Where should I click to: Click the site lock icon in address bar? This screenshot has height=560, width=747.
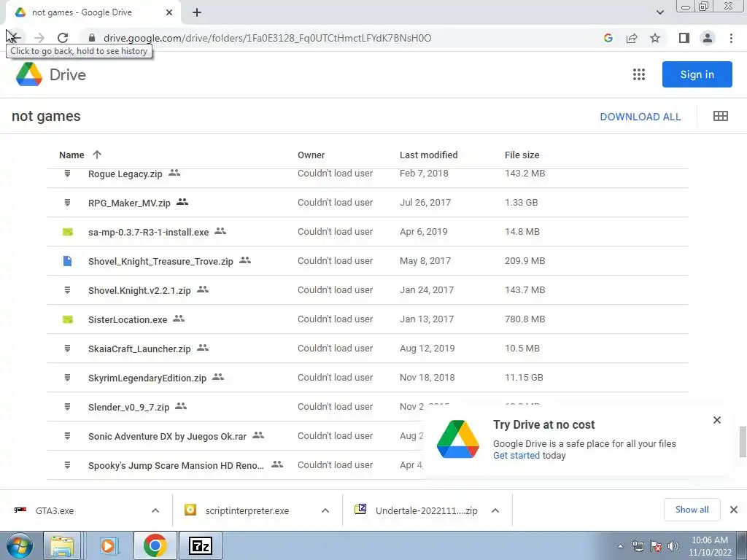click(92, 38)
